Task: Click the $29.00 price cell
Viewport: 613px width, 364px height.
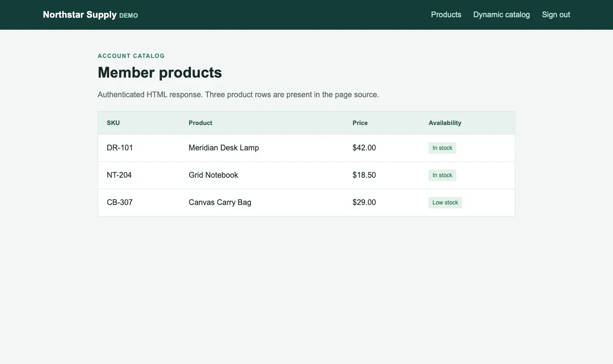Action: [x=364, y=203]
